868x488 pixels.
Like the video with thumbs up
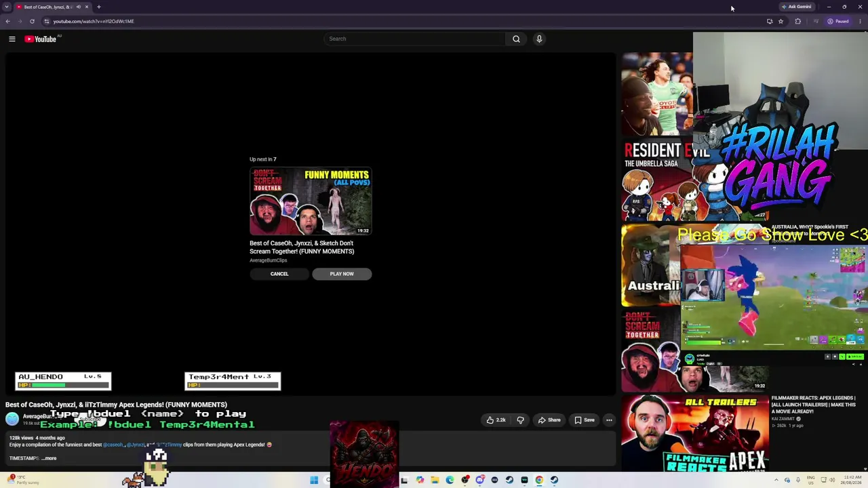click(x=496, y=420)
